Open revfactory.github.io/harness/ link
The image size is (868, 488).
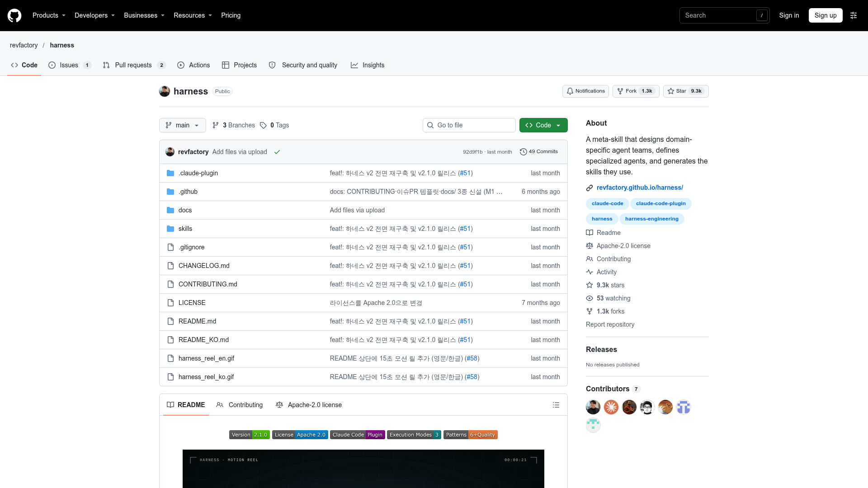click(x=640, y=188)
